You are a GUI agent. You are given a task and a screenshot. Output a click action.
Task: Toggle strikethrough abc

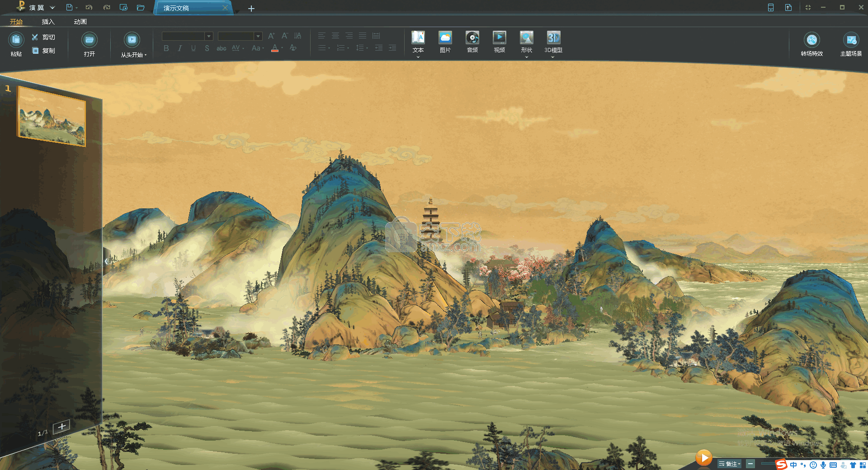coord(222,48)
